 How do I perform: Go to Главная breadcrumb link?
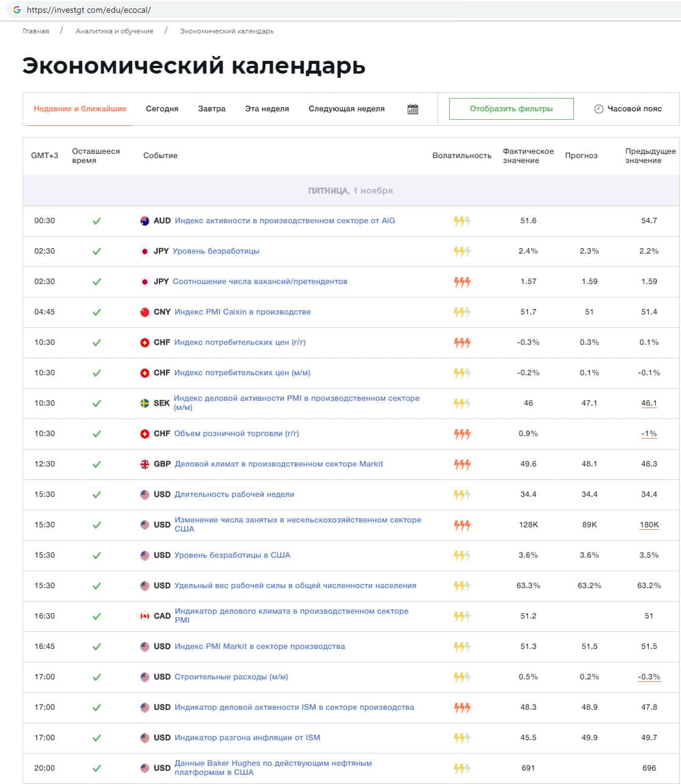pos(36,31)
